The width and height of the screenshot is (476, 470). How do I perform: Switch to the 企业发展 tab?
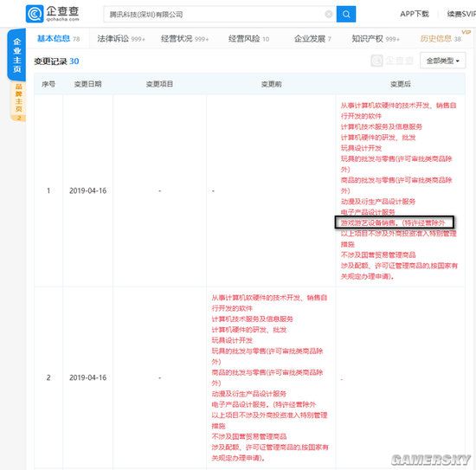point(312,39)
